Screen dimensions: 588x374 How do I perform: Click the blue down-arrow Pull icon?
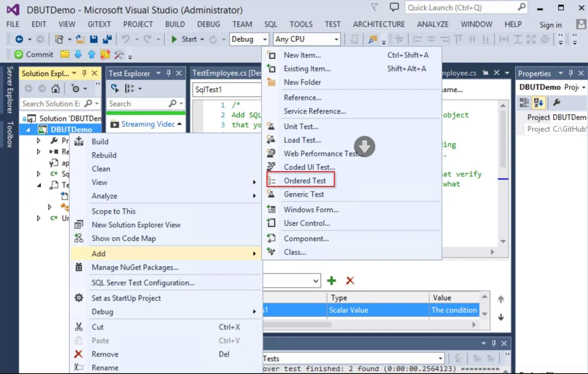tap(78, 55)
